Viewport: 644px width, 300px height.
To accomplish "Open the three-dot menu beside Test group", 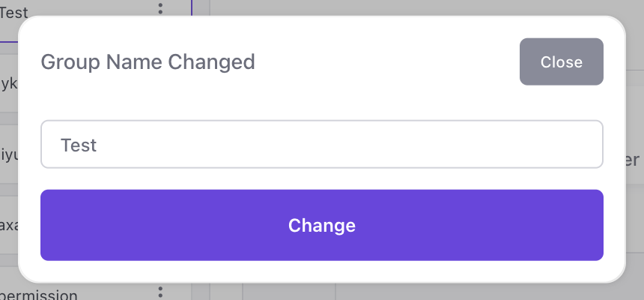I will (160, 9).
